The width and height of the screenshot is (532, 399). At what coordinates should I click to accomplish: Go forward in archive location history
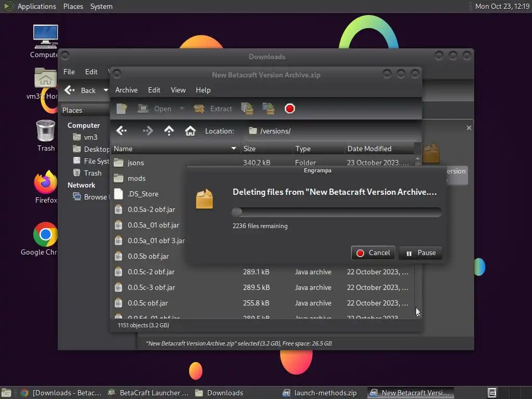click(148, 130)
